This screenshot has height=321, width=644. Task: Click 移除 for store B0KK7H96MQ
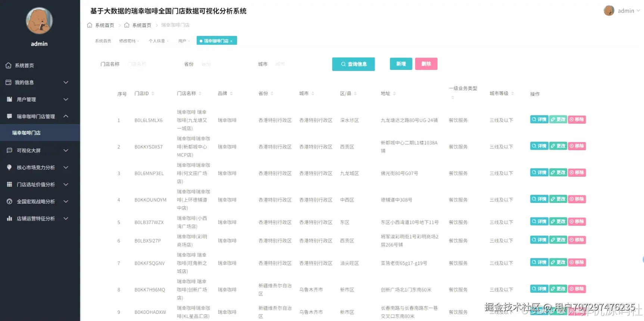click(x=577, y=289)
